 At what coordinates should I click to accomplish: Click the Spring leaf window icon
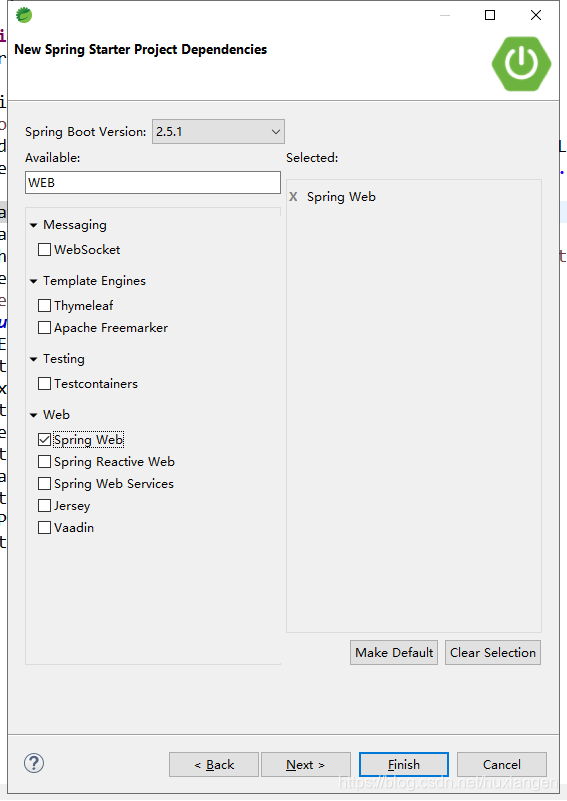click(x=24, y=15)
